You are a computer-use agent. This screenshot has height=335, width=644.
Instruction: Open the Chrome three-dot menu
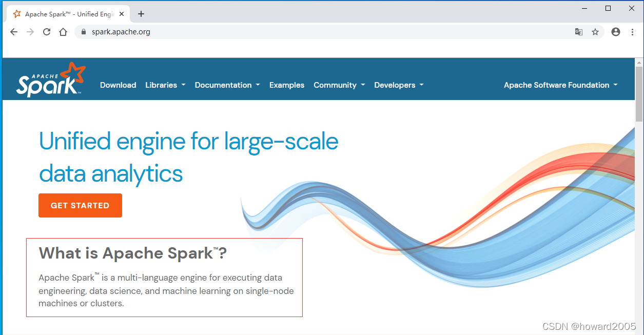[x=632, y=32]
